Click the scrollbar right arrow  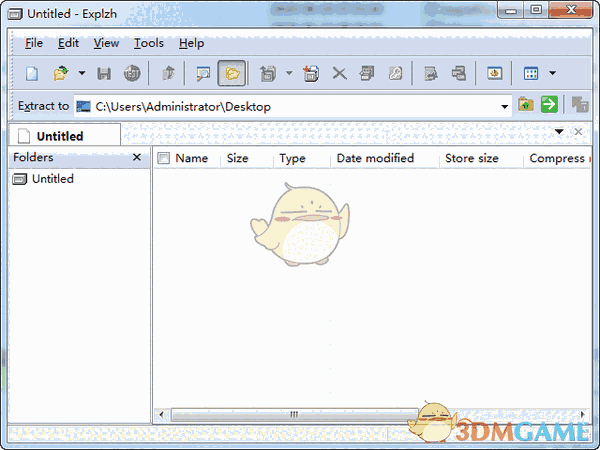(x=583, y=414)
